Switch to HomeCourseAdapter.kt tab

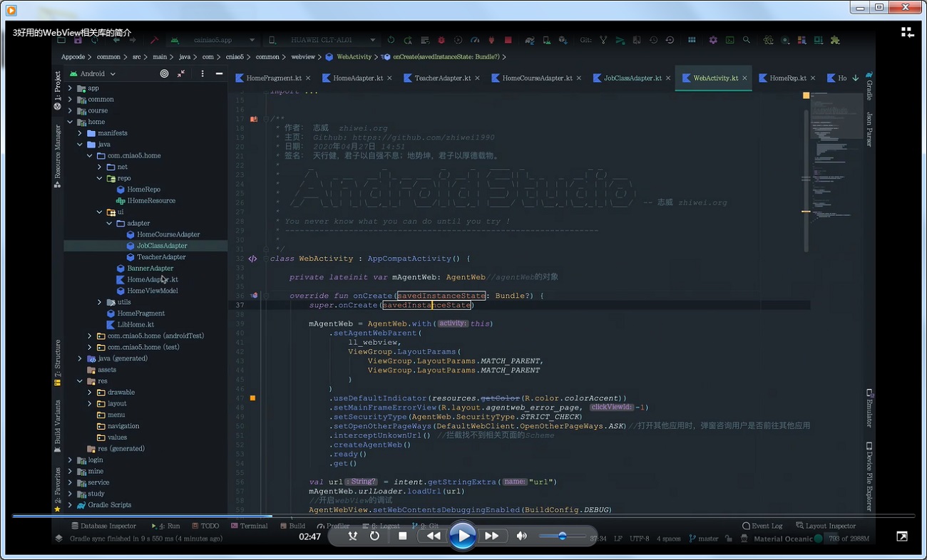[536, 78]
